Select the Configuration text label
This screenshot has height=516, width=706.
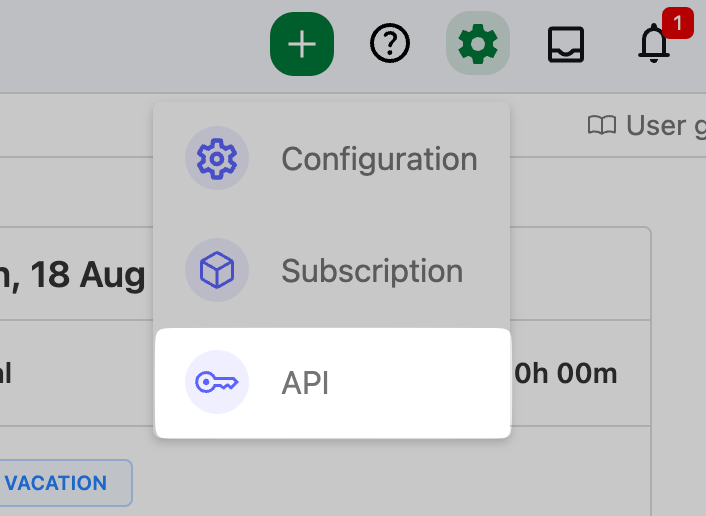pyautogui.click(x=379, y=158)
